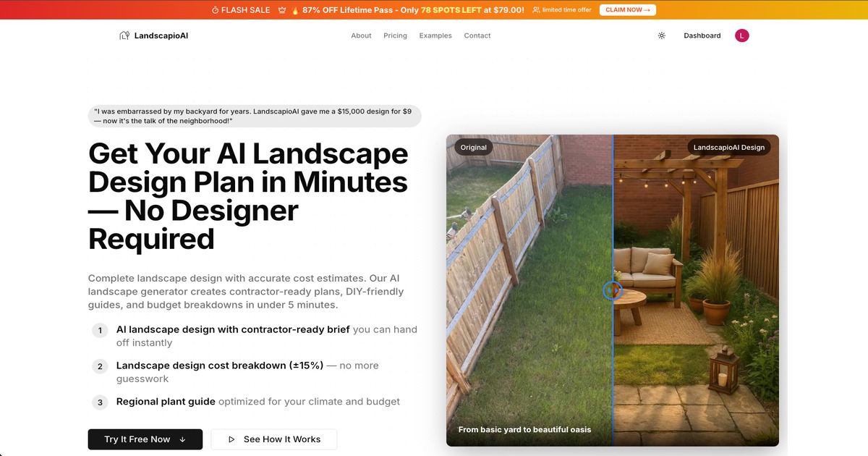Click the LandscapioAI house logo icon

(124, 35)
